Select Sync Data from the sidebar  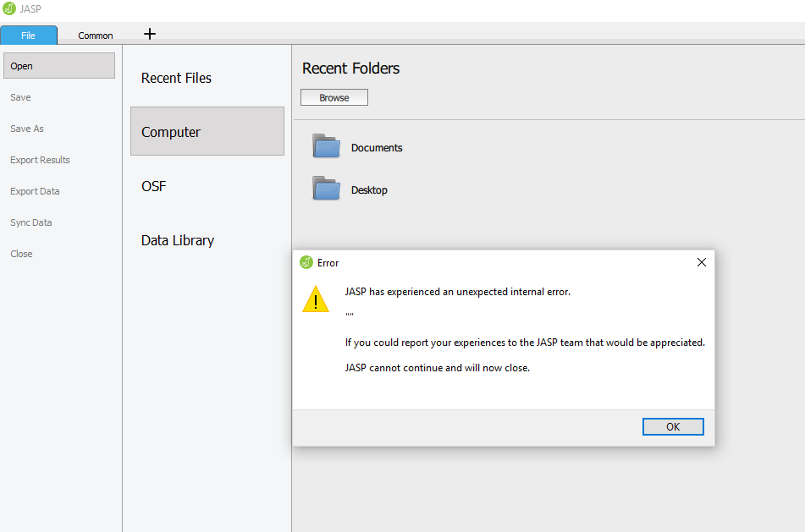(x=31, y=222)
